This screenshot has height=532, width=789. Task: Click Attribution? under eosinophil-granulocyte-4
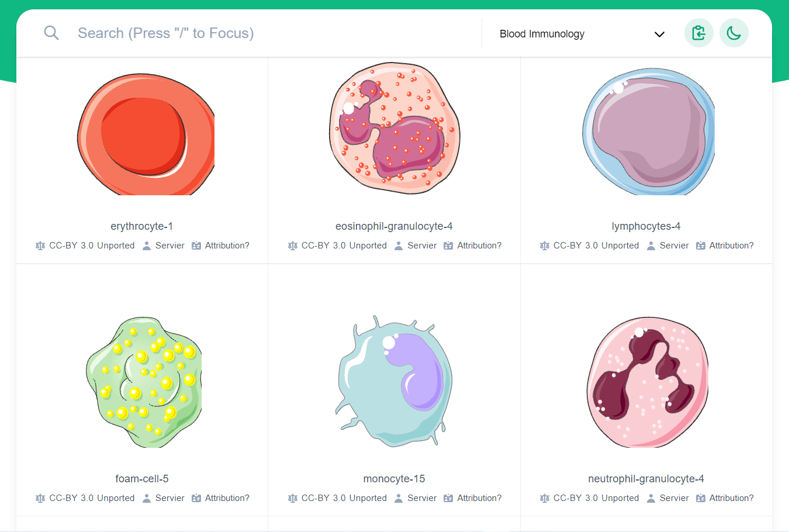click(479, 246)
